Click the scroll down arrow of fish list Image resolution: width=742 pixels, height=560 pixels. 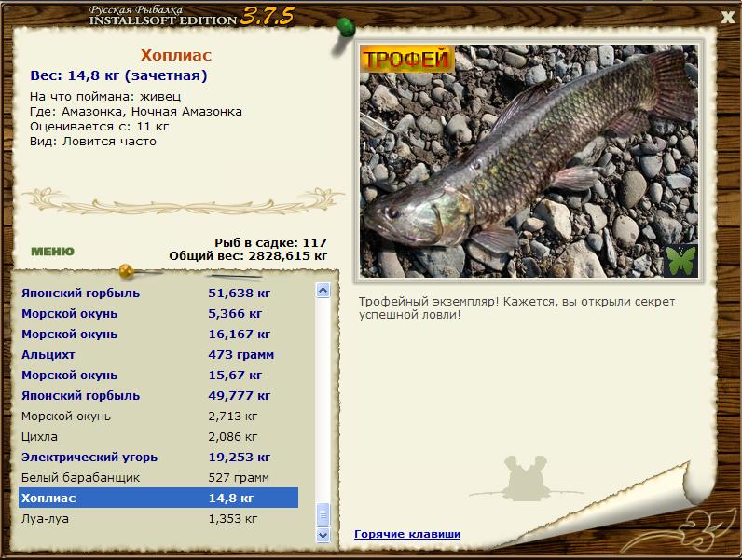click(x=323, y=535)
